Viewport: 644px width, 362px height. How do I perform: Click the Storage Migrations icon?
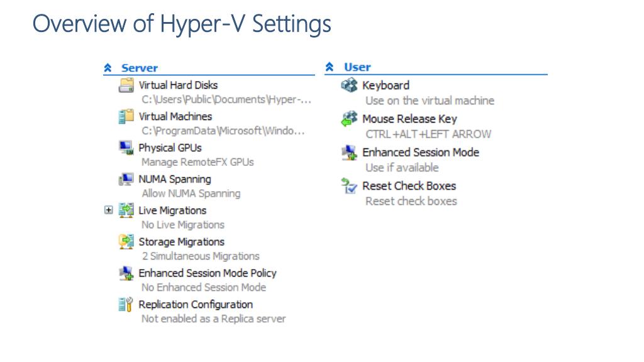(126, 241)
